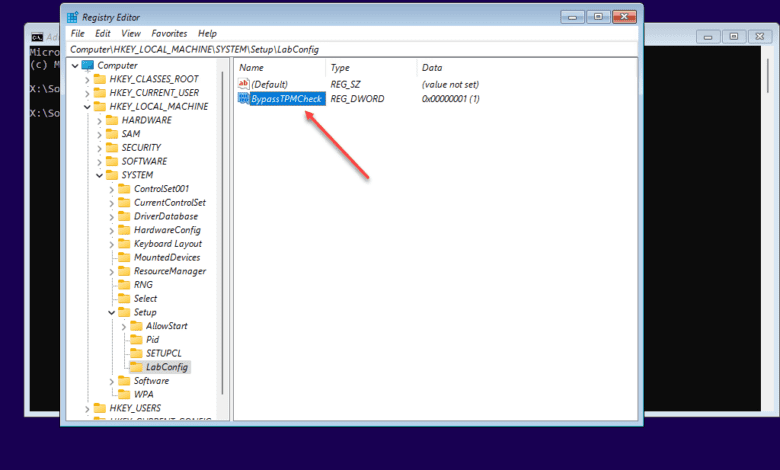780x470 pixels.
Task: Select the Software key under SYSTEM
Action: [x=151, y=380]
